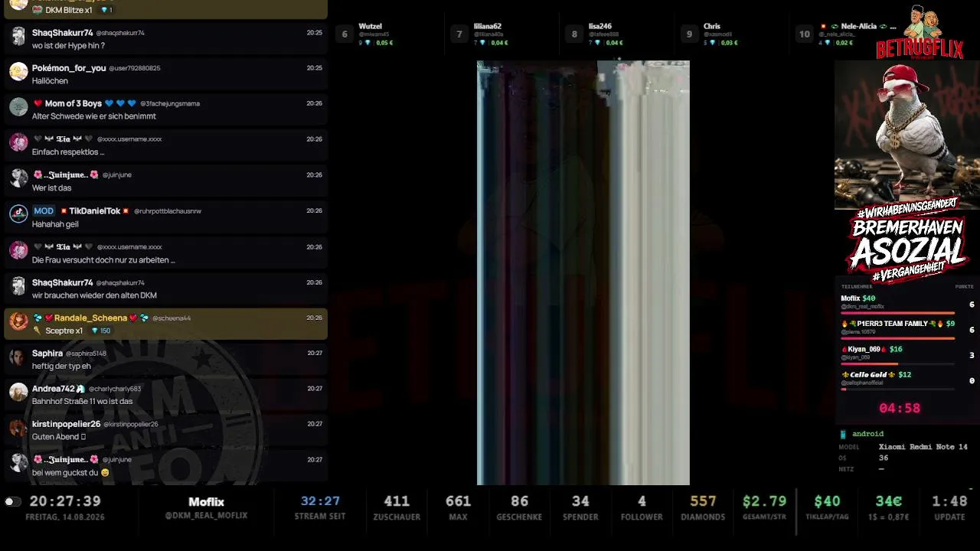This screenshot has width=980, height=551.
Task: Click the '34 Spender' counter
Action: click(x=580, y=509)
